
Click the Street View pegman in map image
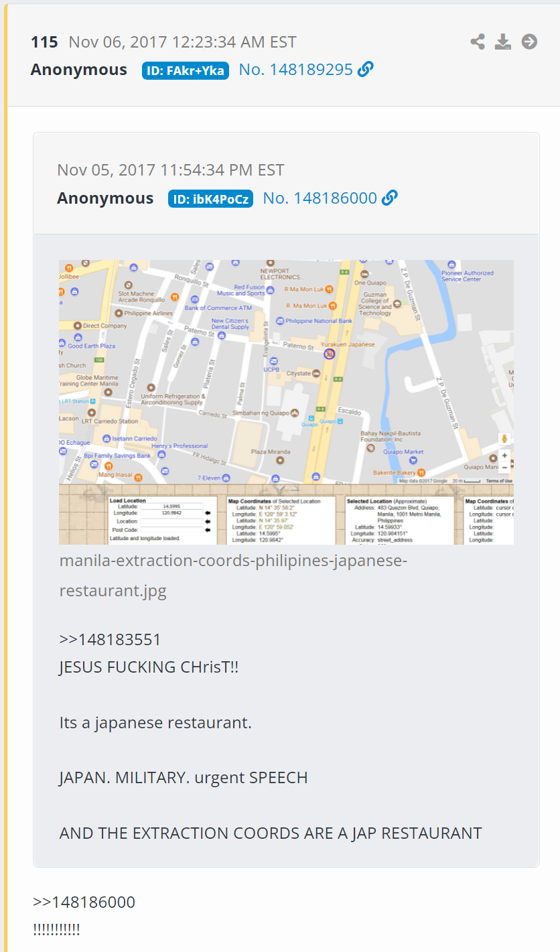[x=504, y=439]
